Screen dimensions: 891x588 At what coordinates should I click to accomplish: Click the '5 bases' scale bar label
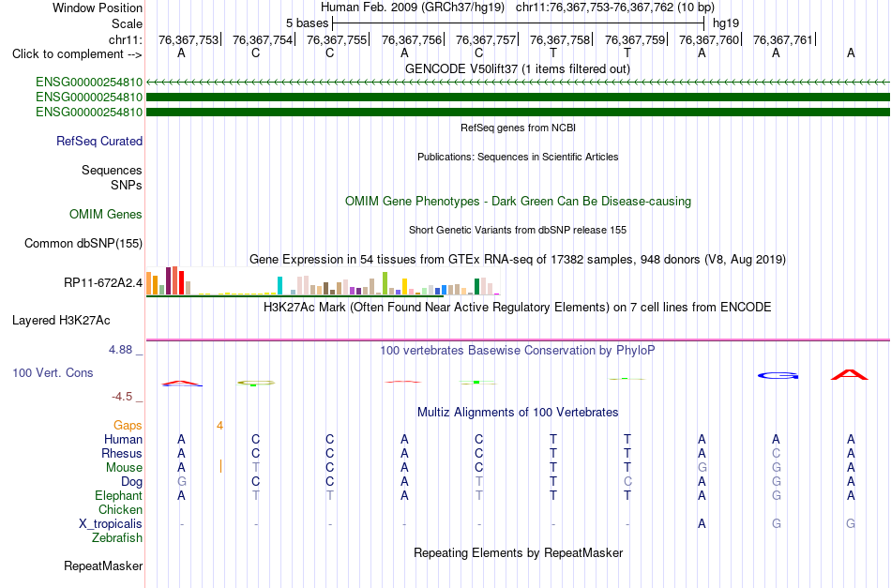pos(307,23)
